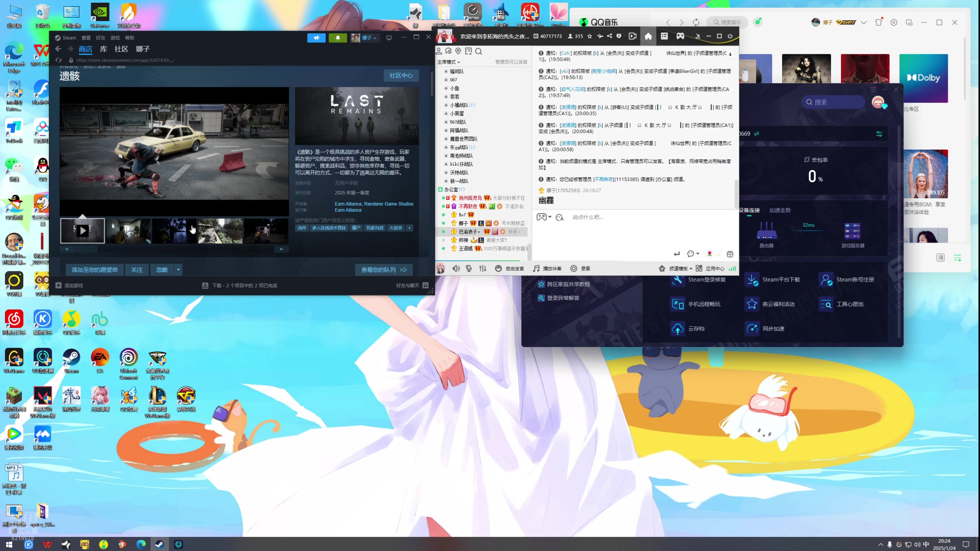This screenshot has height=551, width=980.
Task: Open the 库 library tab in Steam
Action: 103,49
